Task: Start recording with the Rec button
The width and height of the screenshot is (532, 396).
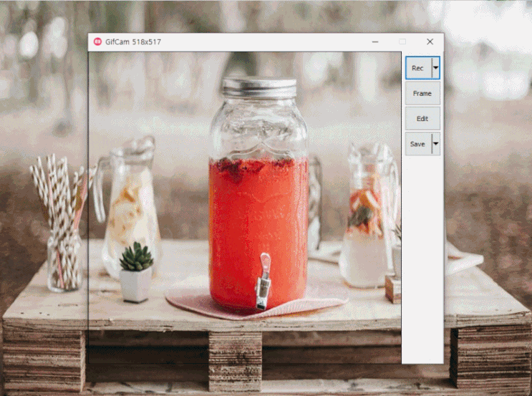Action: (x=418, y=68)
